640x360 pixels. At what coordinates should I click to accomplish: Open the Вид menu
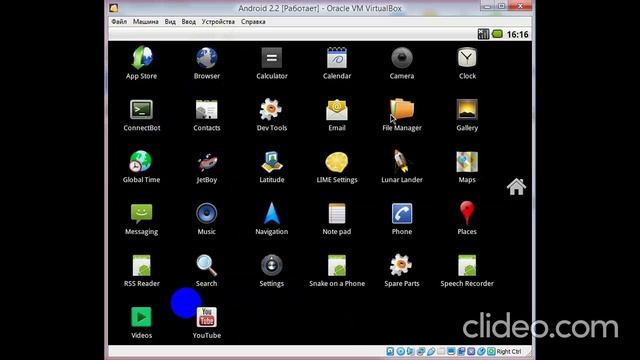(x=170, y=22)
